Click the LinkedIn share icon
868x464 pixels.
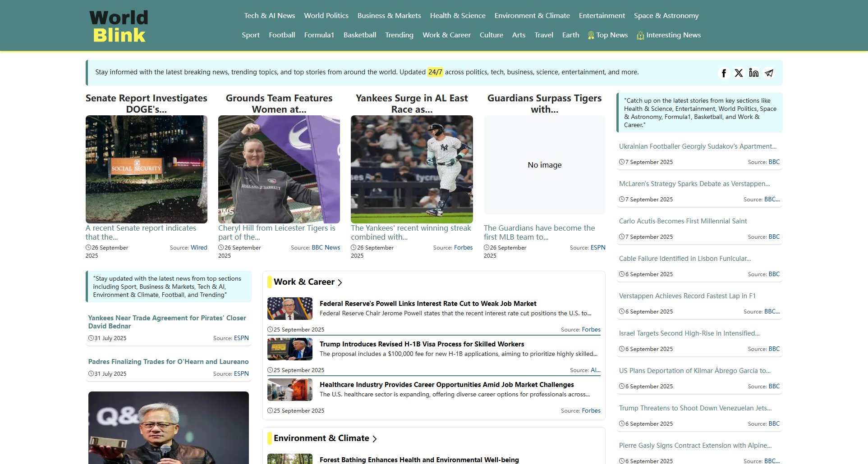754,73
